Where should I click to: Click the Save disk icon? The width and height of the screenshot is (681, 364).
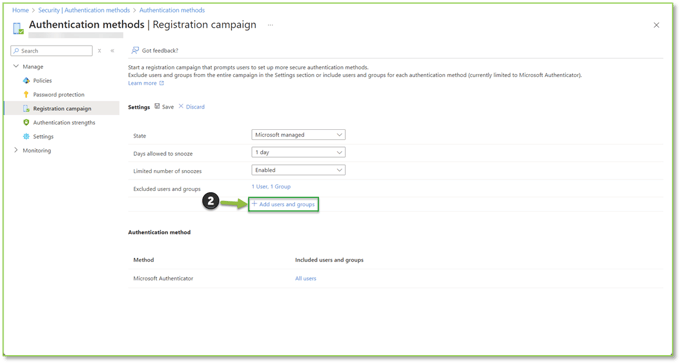click(157, 106)
